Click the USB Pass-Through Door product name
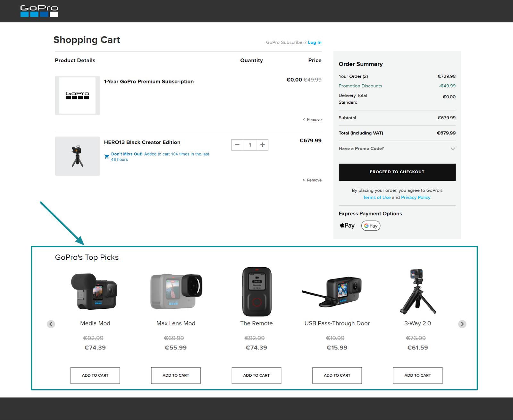The height and width of the screenshot is (420, 513). click(337, 323)
